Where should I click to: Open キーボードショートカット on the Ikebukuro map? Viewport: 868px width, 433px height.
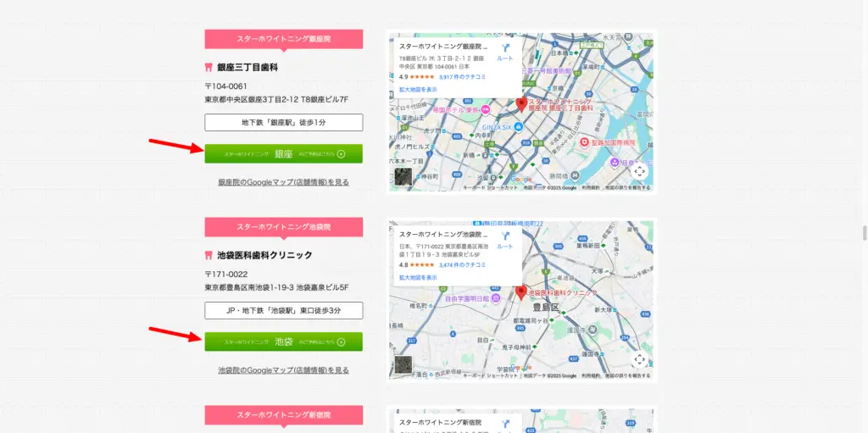(x=491, y=376)
